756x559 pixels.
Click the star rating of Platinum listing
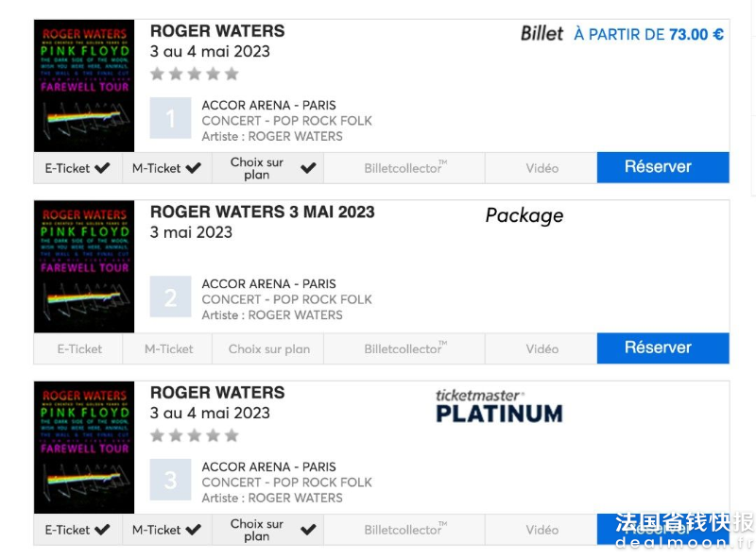(195, 435)
